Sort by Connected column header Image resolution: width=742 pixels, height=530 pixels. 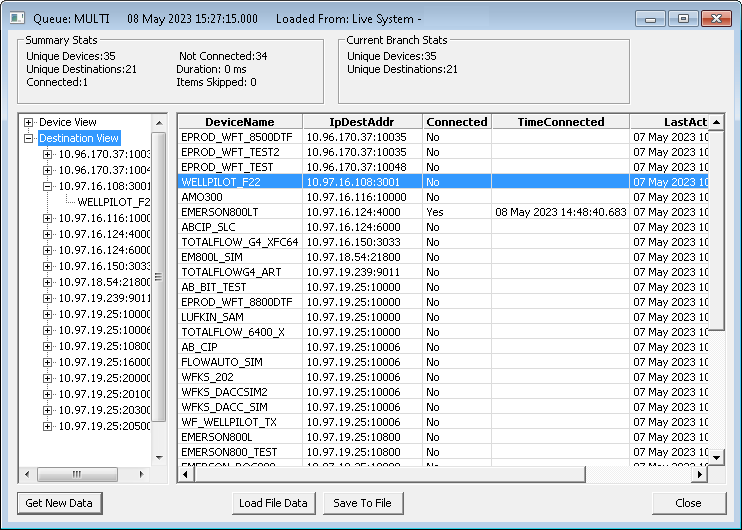(457, 122)
